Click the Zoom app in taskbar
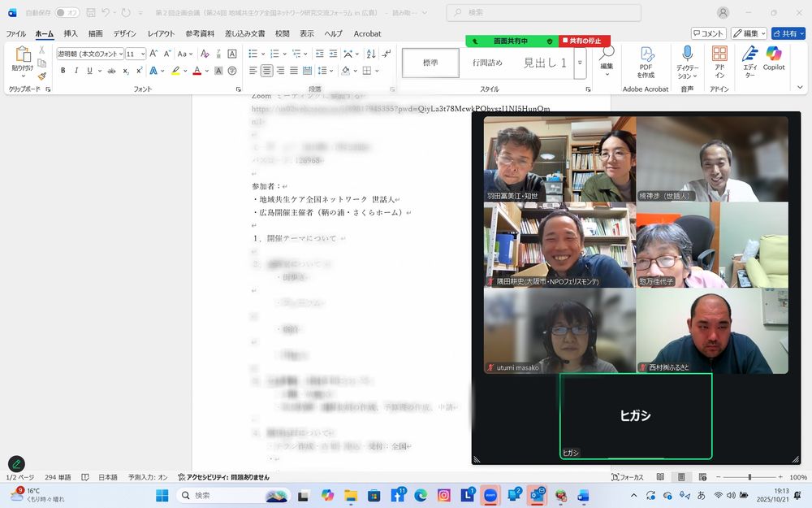The height and width of the screenshot is (508, 812). click(x=490, y=495)
